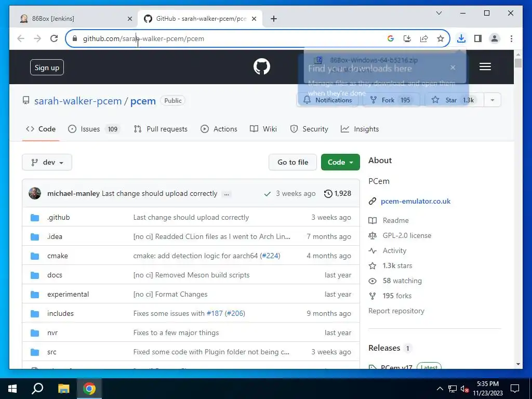This screenshot has height=399, width=532.
Task: Open Windows Start menu
Action: click(12, 389)
